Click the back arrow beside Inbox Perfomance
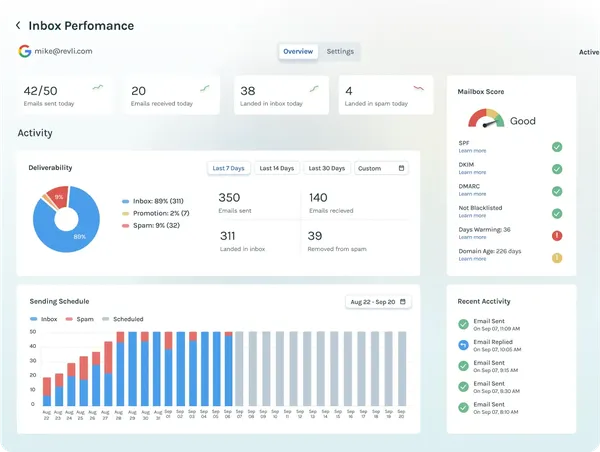Screen dimensions: 600x452 pyautogui.click(x=18, y=26)
